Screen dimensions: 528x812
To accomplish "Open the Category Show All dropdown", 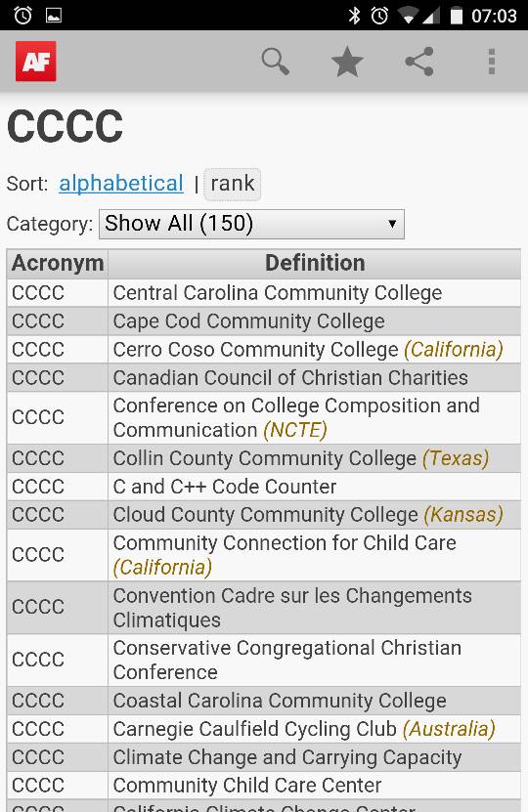I will click(x=251, y=224).
